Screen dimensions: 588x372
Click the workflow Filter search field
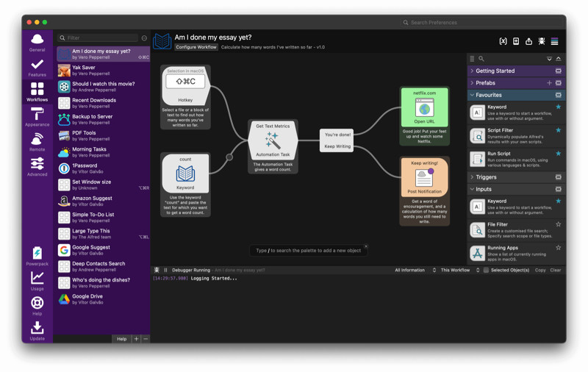click(98, 38)
